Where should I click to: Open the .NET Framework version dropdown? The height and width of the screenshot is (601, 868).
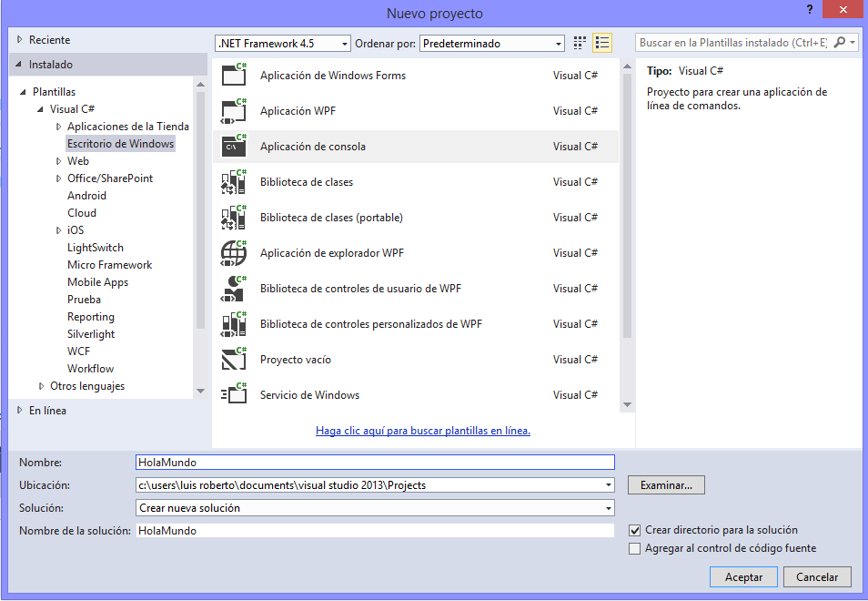283,44
